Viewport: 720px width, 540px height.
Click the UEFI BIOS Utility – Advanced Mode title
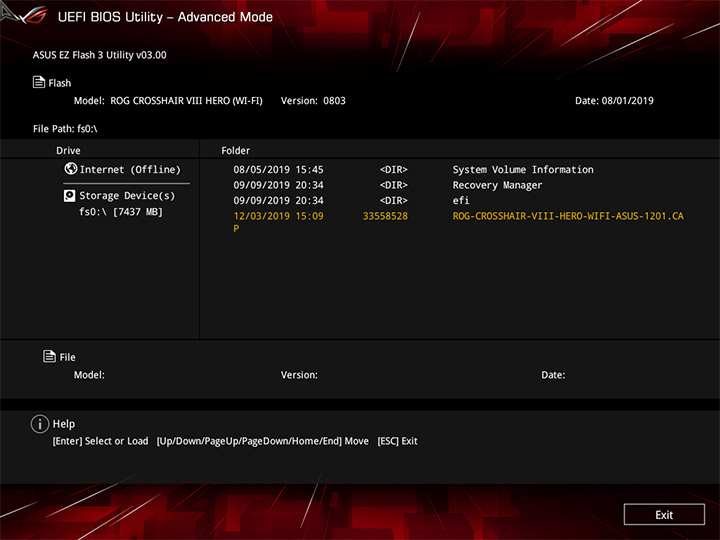point(165,17)
